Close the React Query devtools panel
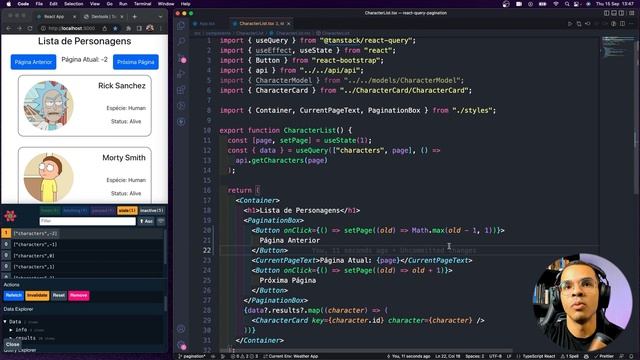640x360 pixels. (x=12, y=344)
